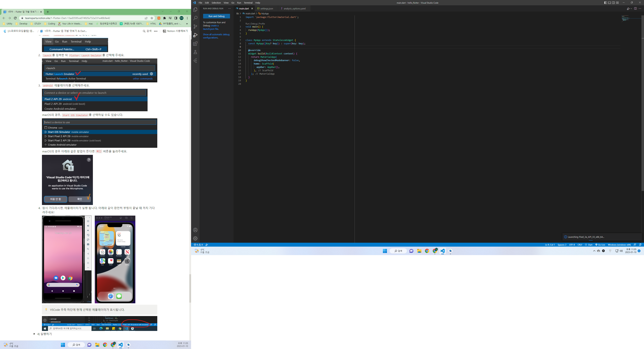Open the Testing flask view
Screen dimensions: 644x349
(x=195, y=52)
